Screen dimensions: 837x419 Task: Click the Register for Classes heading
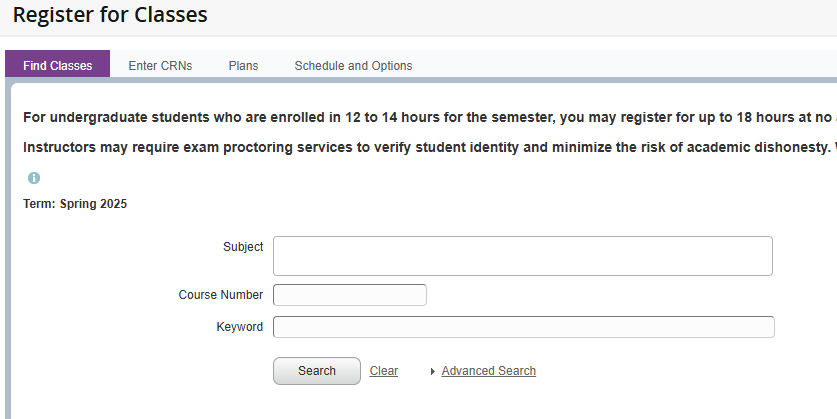click(110, 15)
